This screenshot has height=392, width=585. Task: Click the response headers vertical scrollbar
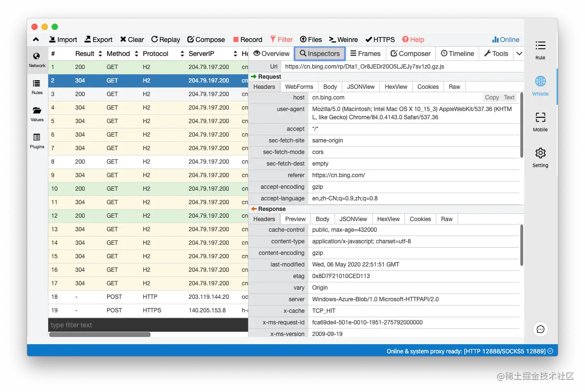point(522,245)
